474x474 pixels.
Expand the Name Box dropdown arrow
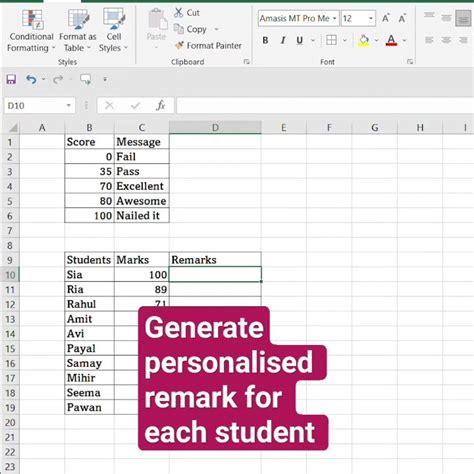point(68,106)
